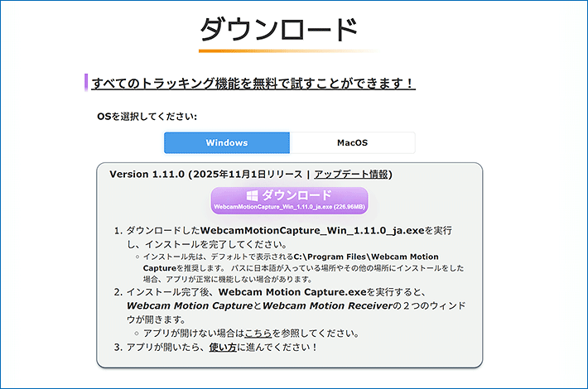Image resolution: width=588 pixels, height=389 pixels.
Task: Open the こちら troubleshooting link
Action: pyautogui.click(x=258, y=334)
